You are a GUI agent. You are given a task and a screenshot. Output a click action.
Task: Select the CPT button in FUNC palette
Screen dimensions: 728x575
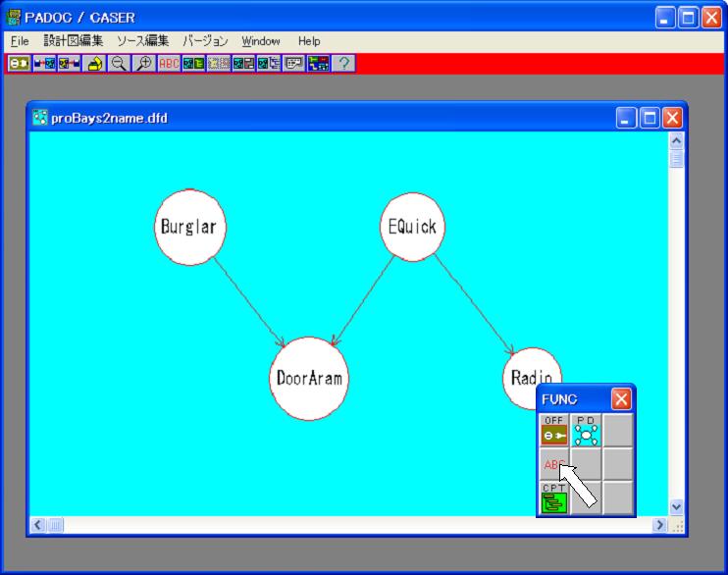coord(553,497)
